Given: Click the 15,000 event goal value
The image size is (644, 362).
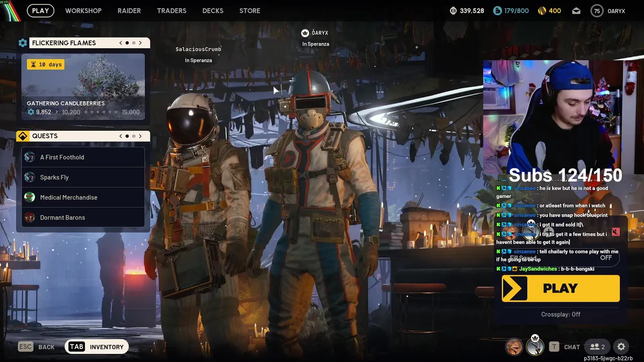Looking at the screenshot, I should (x=131, y=112).
